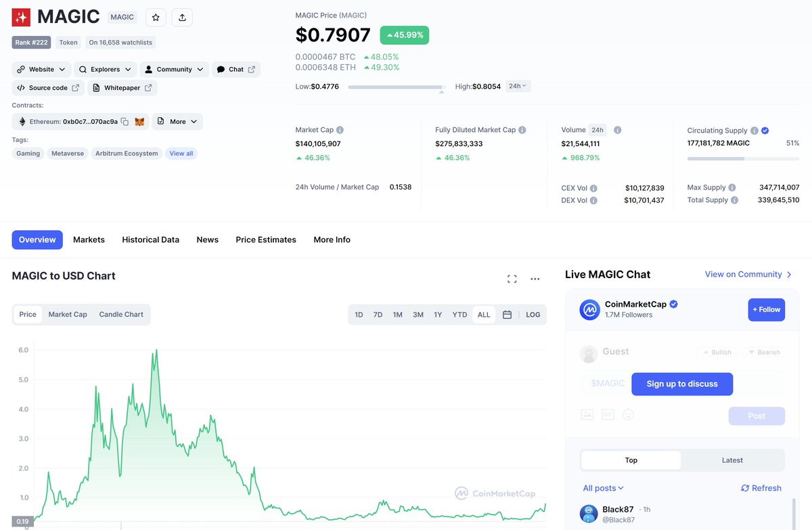Viewport: 812px width, 530px height.
Task: Click the emoji smiley icon in chat
Action: pyautogui.click(x=629, y=414)
